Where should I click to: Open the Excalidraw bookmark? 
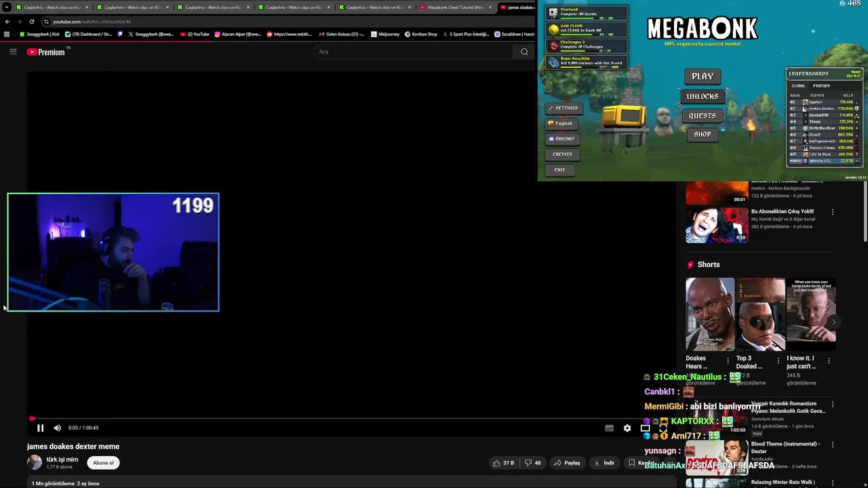515,34
